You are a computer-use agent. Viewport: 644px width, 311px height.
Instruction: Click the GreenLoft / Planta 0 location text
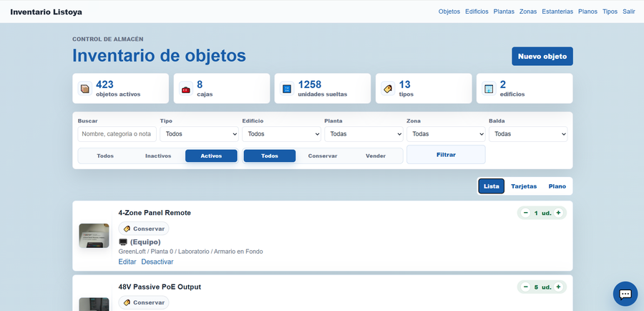190,252
